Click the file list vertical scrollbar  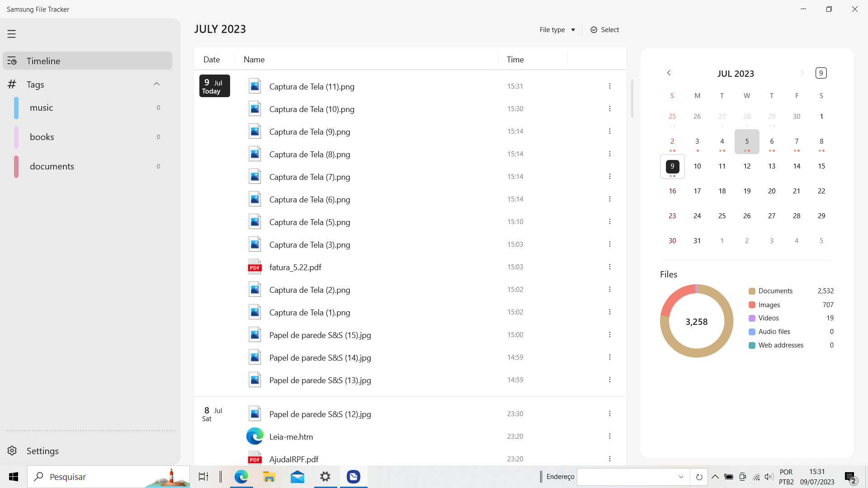pos(632,99)
